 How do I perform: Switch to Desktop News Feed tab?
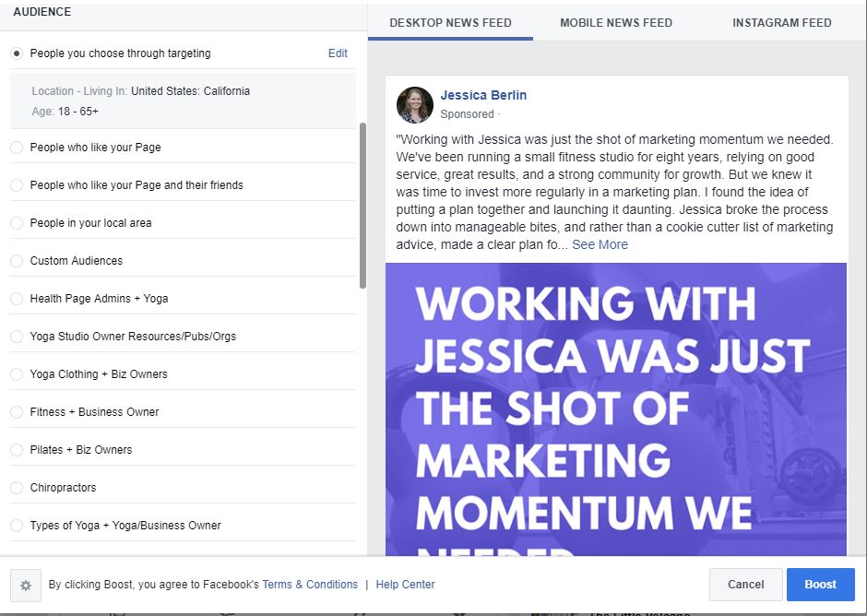[451, 23]
